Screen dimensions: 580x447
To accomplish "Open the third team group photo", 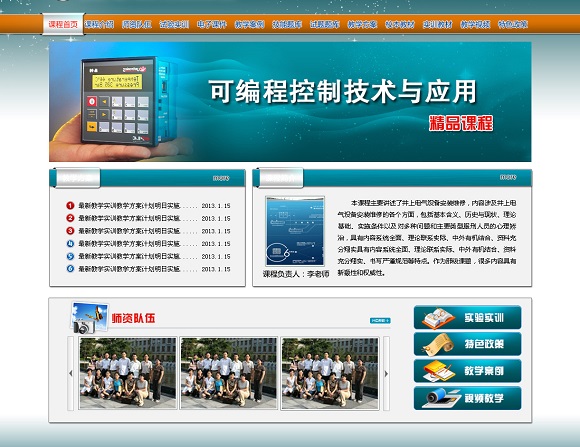I will point(330,373).
